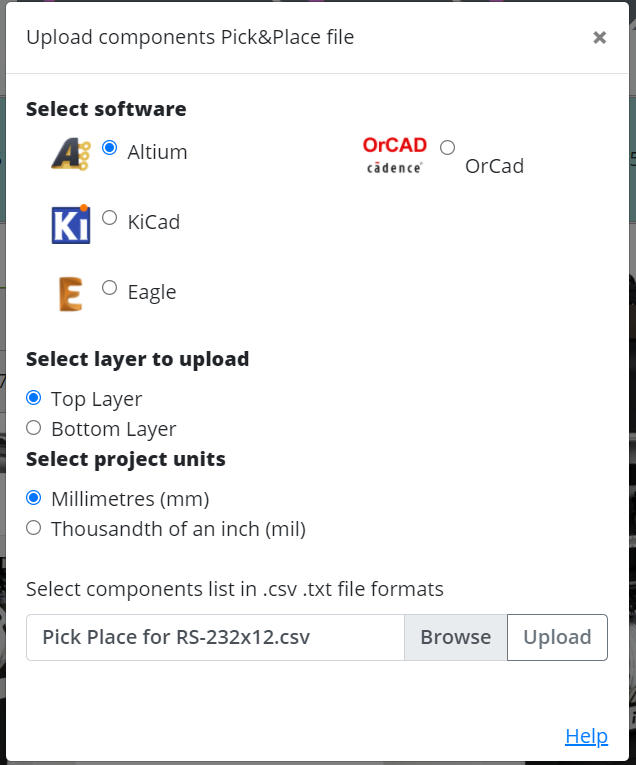The height and width of the screenshot is (765, 636).
Task: Click the OrCad label text
Action: pos(494,166)
